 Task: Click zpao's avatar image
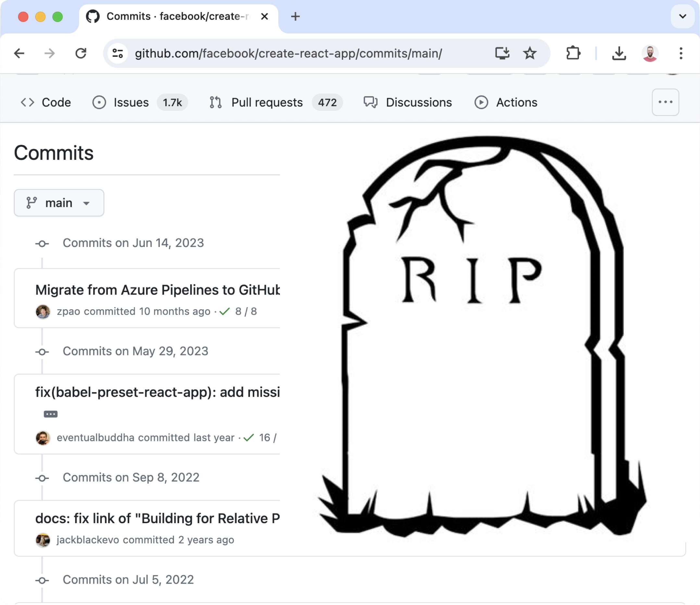click(x=43, y=312)
